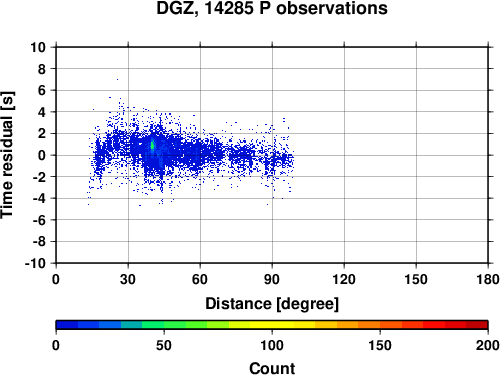Click the x-axis tick label 30
Screen dimensions: 500x375
128,279
